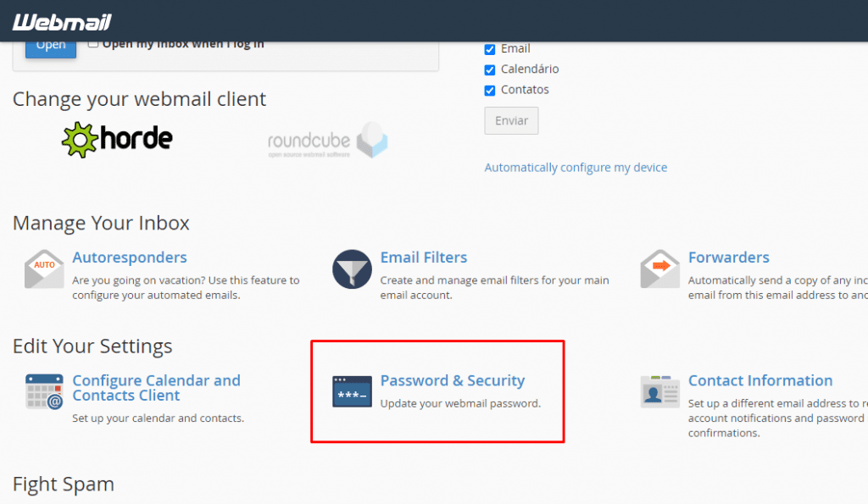
Task: Uncheck the Calendário checkbox
Action: pos(490,69)
